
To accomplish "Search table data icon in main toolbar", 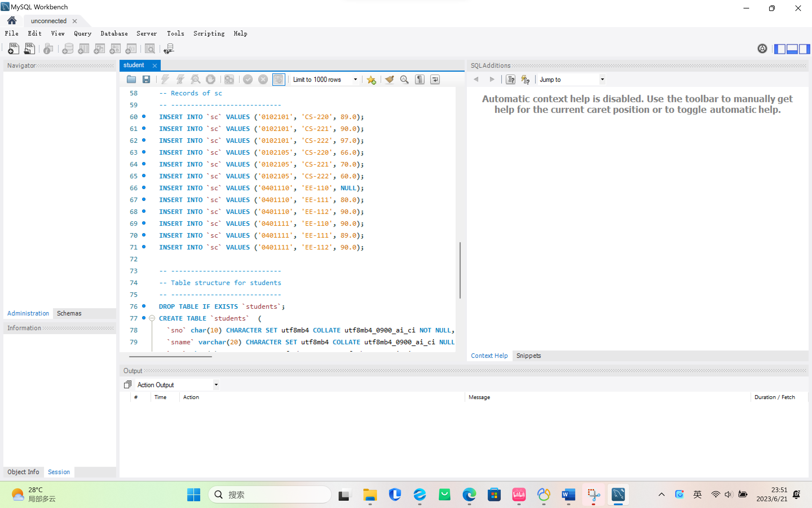I will (150, 49).
